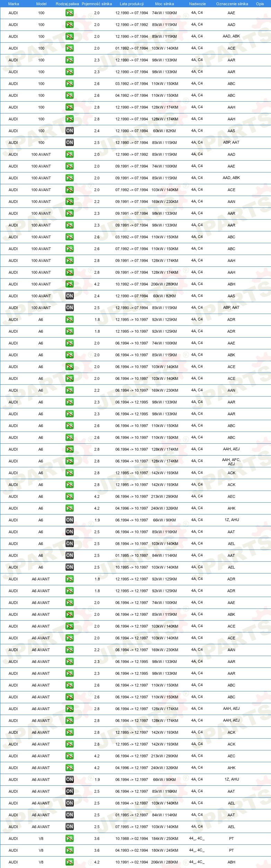This screenshot has height=868, width=271.
Task: Click the 'Lata produkcji' column header
Action: click(132, 4)
